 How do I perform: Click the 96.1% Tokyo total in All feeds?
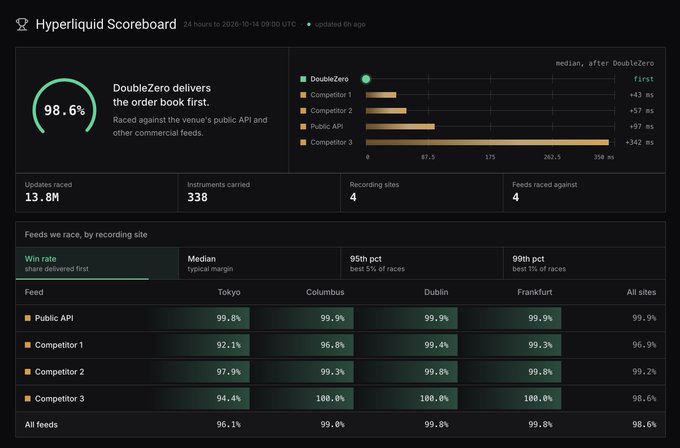(229, 425)
